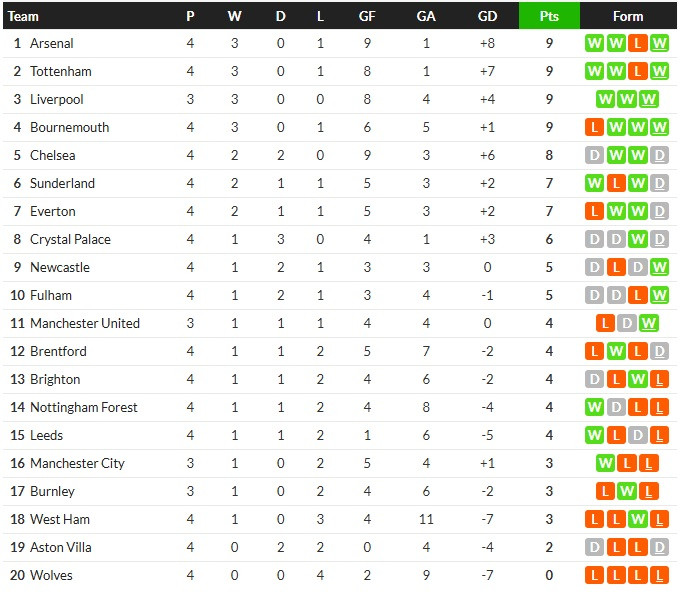Click Bournemouth's orange L form badge
Image resolution: width=687 pixels, height=599 pixels.
(x=594, y=128)
